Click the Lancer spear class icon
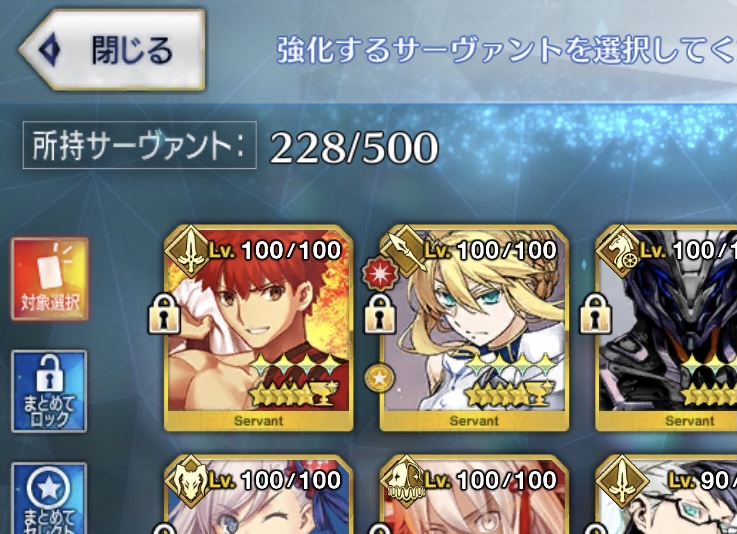This screenshot has width=737, height=534. (x=406, y=251)
